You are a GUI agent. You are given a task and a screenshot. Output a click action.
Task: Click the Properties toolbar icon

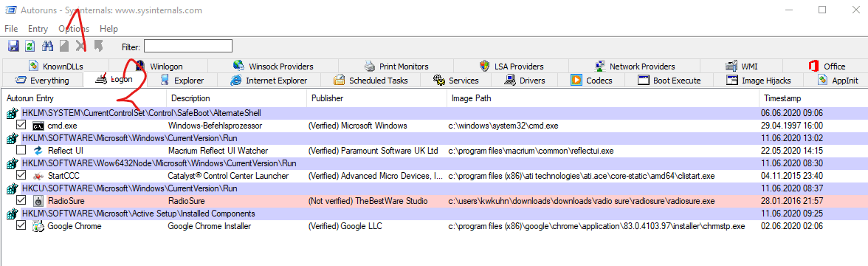point(98,46)
